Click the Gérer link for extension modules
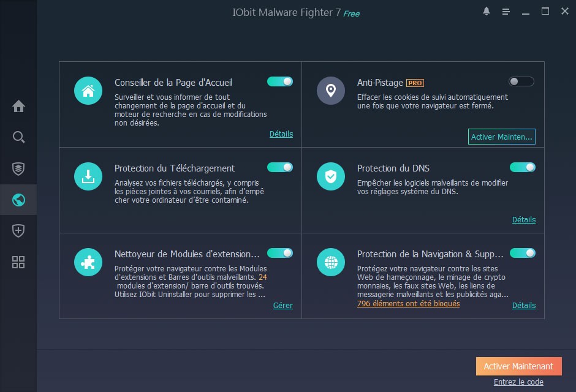This screenshot has width=576, height=392. 283,306
